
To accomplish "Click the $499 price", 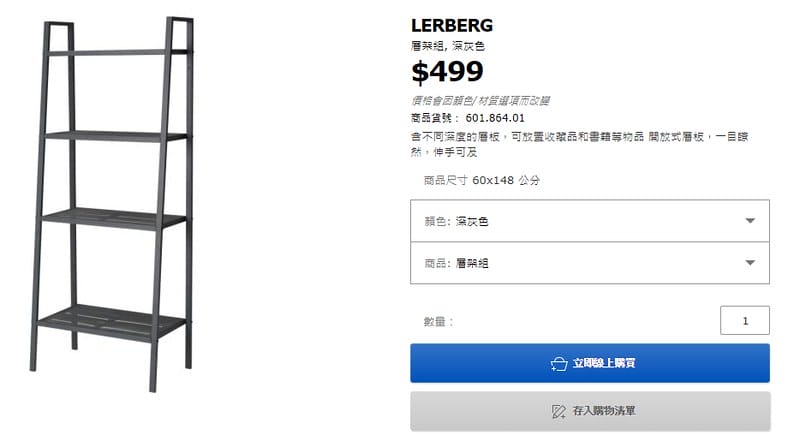I will [447, 72].
